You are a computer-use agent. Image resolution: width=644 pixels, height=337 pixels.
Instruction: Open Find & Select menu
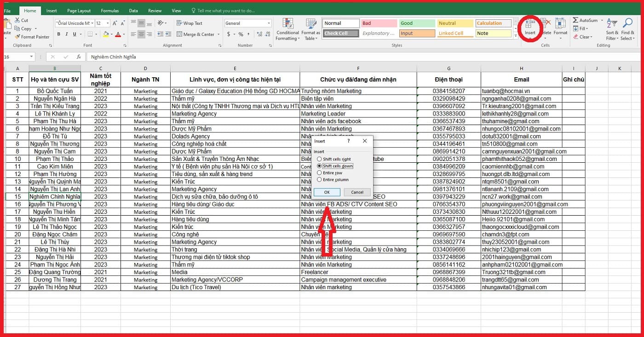click(628, 29)
